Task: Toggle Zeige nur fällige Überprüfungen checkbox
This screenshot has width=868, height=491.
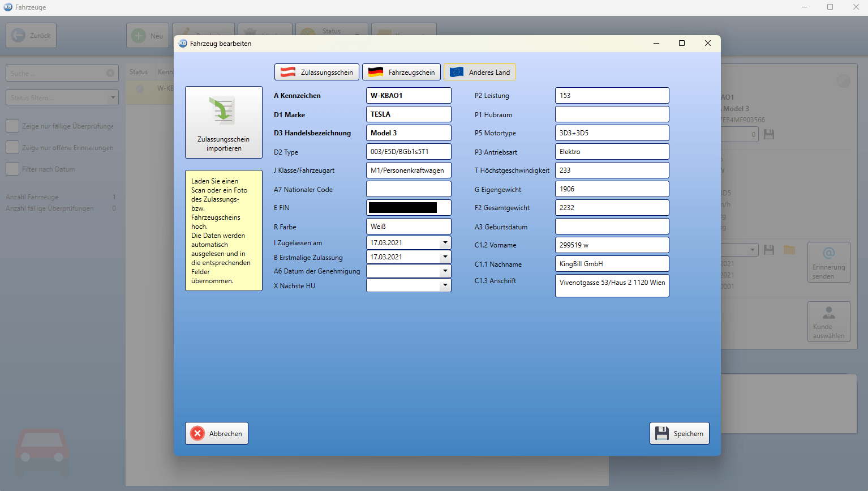Action: coord(12,126)
